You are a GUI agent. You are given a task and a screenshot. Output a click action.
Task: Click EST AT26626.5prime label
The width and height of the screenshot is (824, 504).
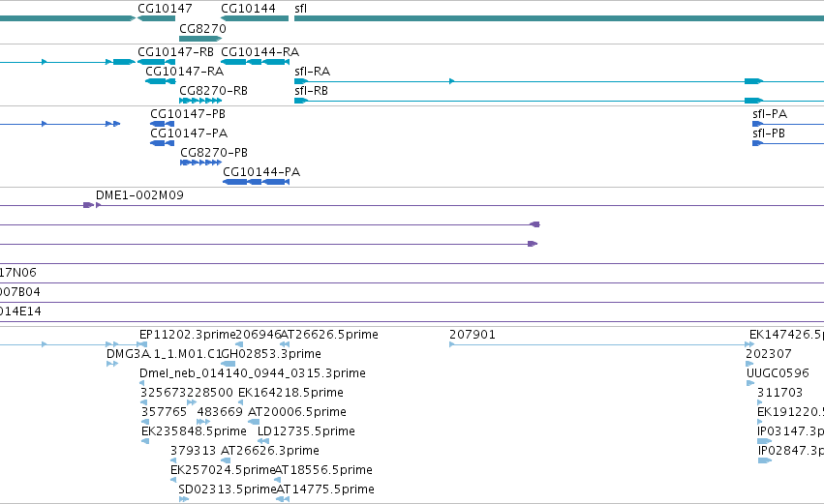point(329,335)
